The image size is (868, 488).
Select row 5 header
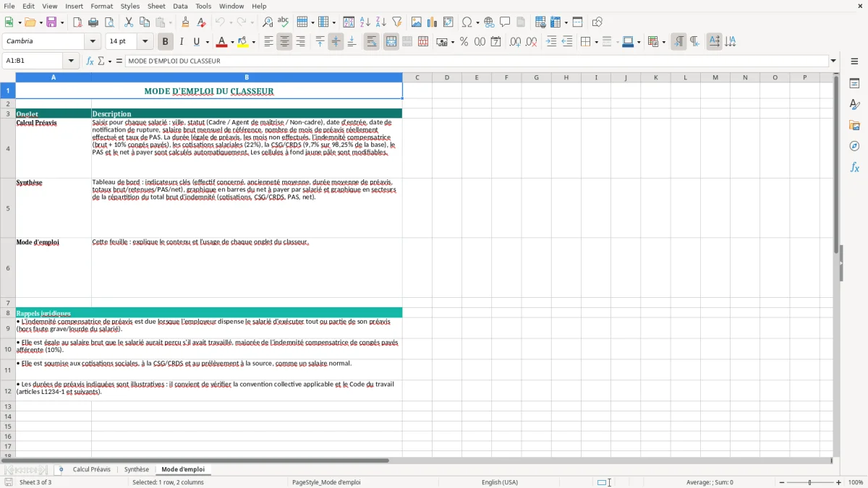8,208
